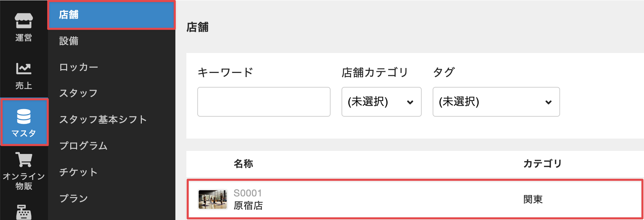Click the cash register icon in sidebar
Screen dimensions: 644x220
point(24,212)
